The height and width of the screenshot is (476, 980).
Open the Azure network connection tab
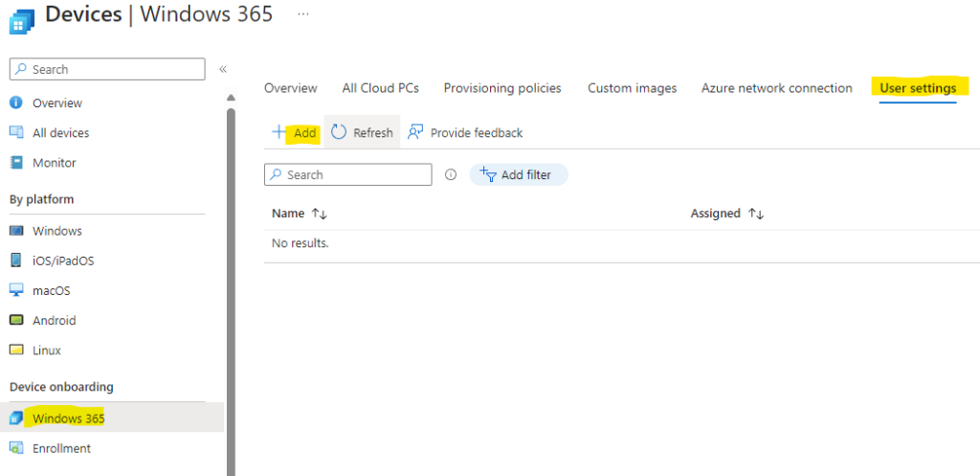777,88
